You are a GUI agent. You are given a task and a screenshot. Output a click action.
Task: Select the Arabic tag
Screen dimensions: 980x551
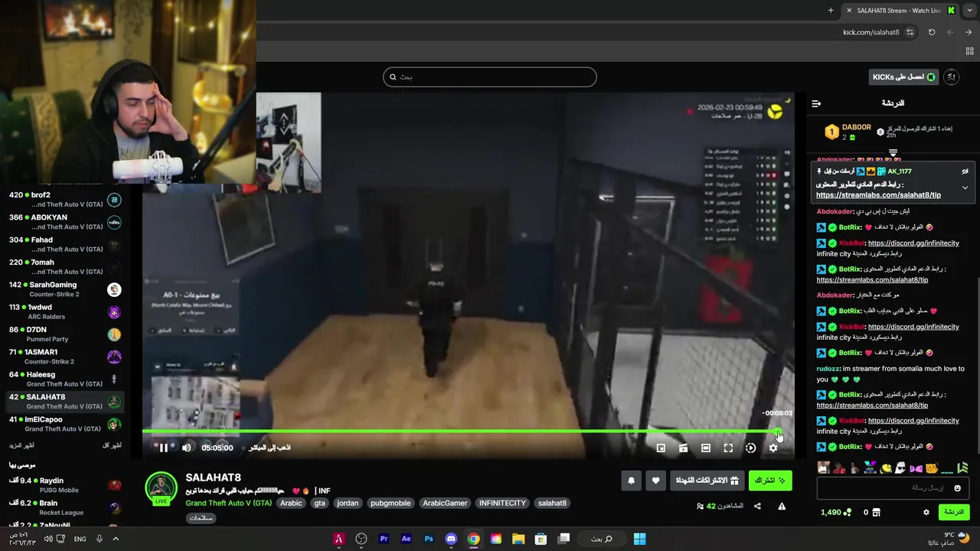(291, 503)
